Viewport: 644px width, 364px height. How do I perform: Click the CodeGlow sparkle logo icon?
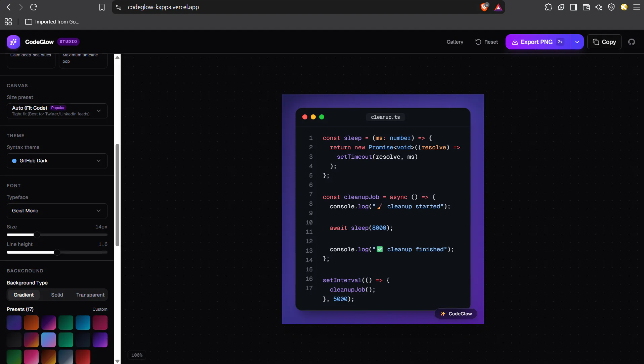[x=13, y=42]
